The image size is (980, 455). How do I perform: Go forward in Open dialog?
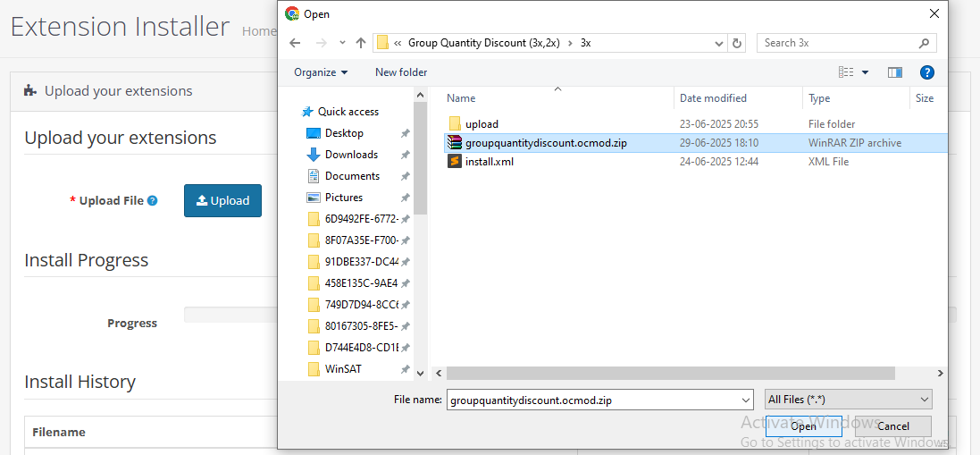coord(322,43)
